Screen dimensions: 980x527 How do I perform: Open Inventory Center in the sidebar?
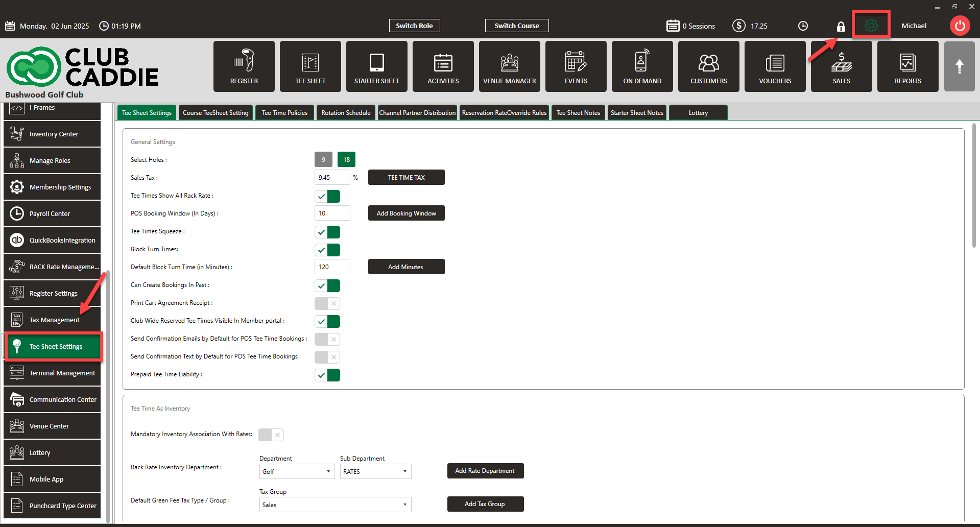[x=52, y=134]
